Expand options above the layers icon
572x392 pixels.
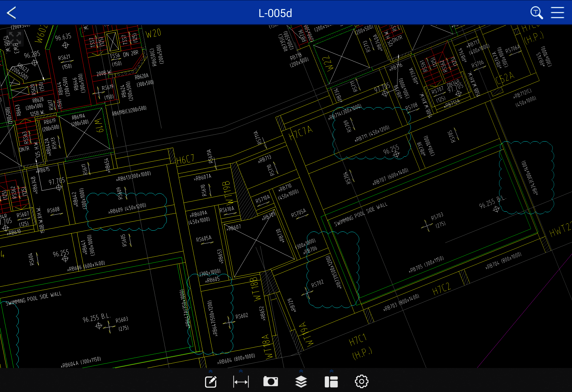point(301,371)
